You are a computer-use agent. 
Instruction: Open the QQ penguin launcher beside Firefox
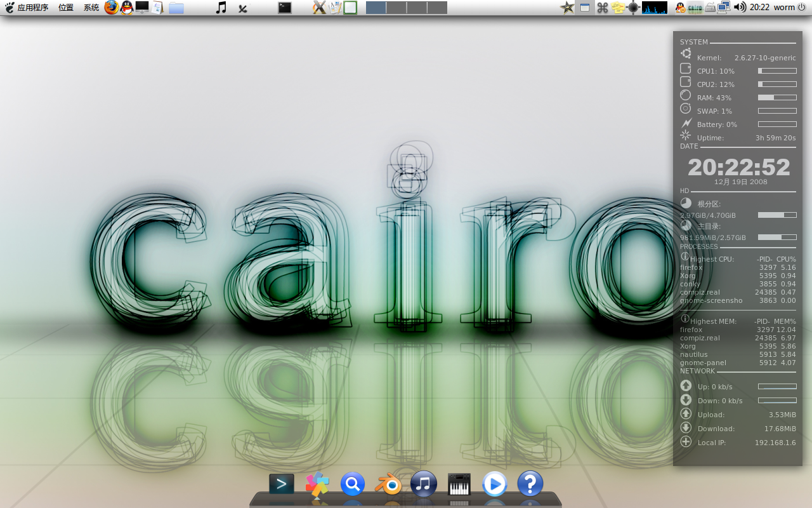click(x=127, y=8)
